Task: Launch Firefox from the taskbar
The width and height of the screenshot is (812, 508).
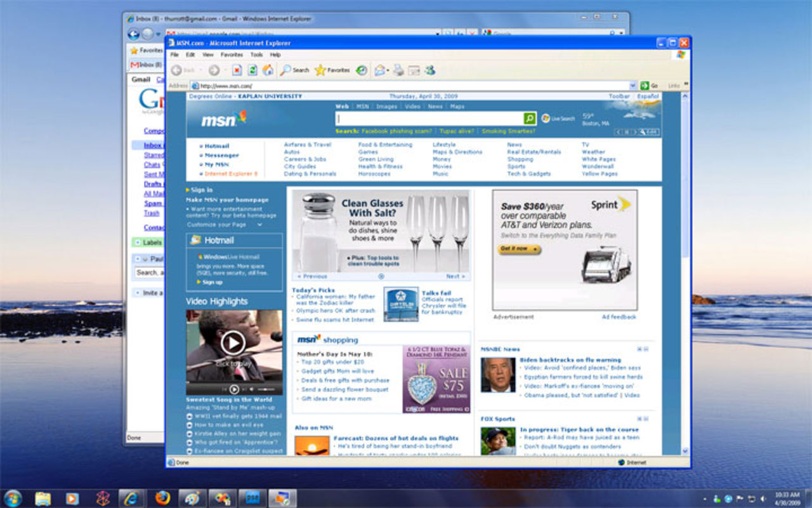Action: coord(162,498)
